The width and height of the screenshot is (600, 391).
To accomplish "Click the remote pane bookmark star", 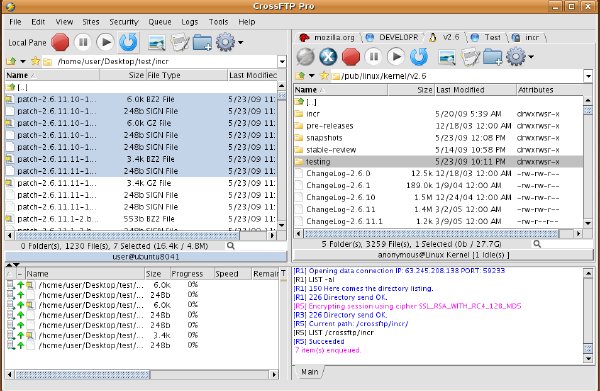I will pos(324,75).
